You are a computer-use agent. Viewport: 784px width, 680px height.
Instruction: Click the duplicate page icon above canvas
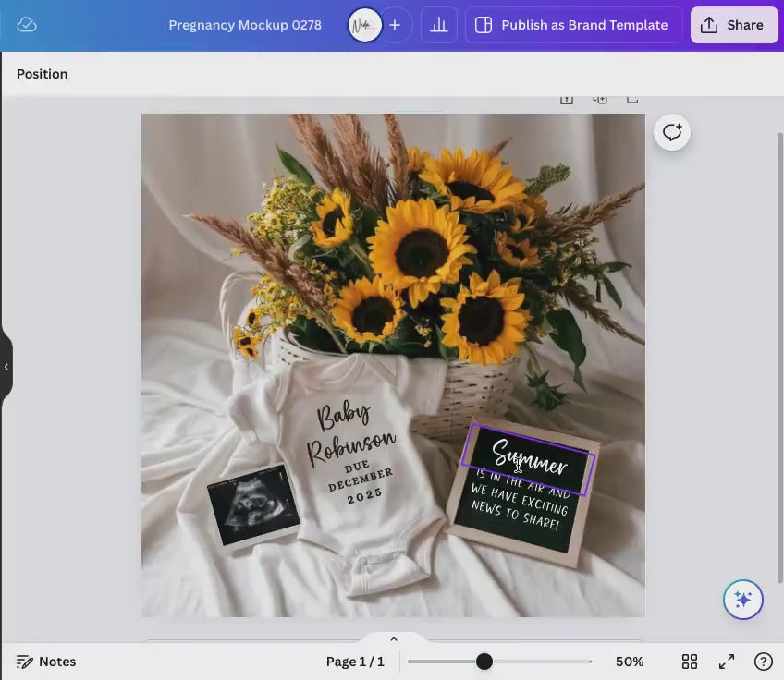point(600,99)
